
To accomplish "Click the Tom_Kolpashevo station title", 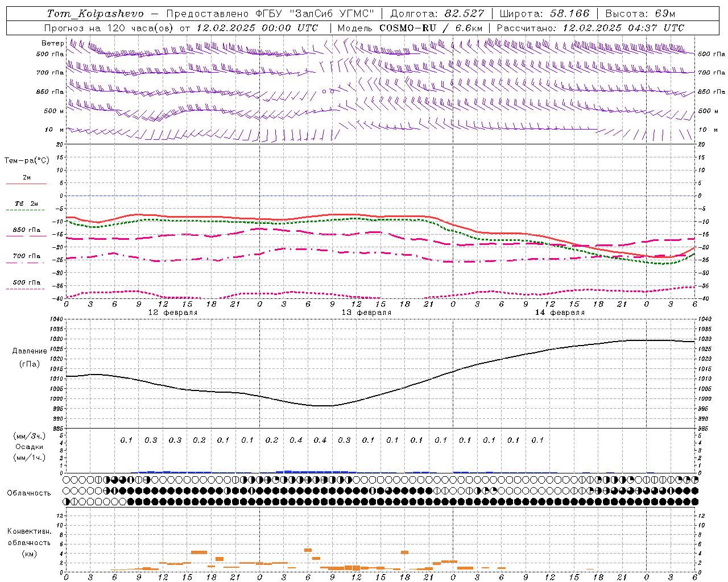I will click(x=95, y=14).
